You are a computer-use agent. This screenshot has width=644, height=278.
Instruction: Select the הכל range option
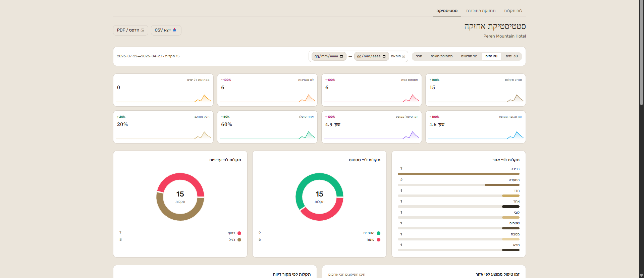pyautogui.click(x=419, y=56)
